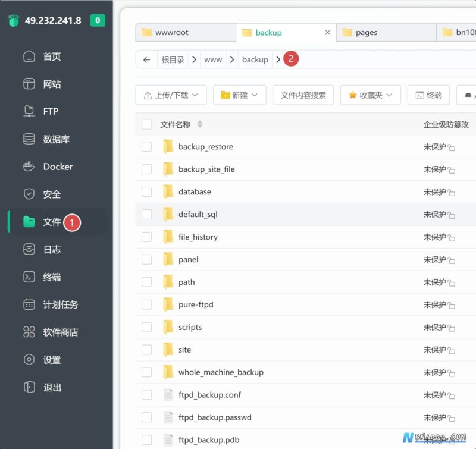Check the box for ftpd_backup.passwd
This screenshot has width=476, height=449.
[x=146, y=417]
